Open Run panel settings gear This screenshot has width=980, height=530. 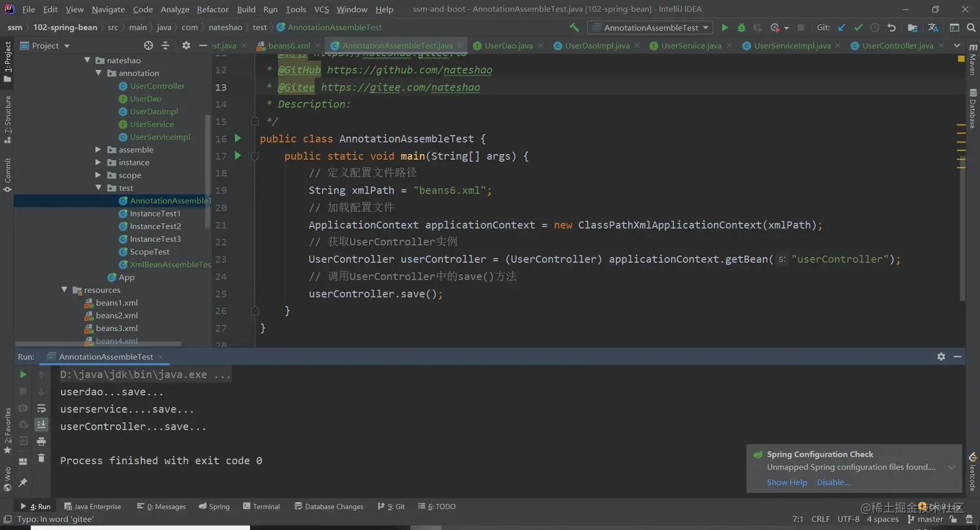coord(941,357)
